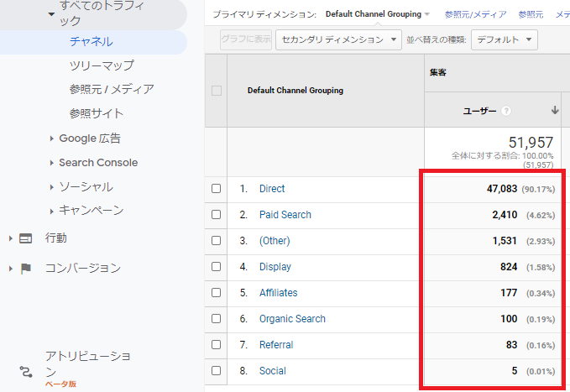Select the Paid Search row checkbox
Screen dimensions: 570x392
tap(217, 215)
